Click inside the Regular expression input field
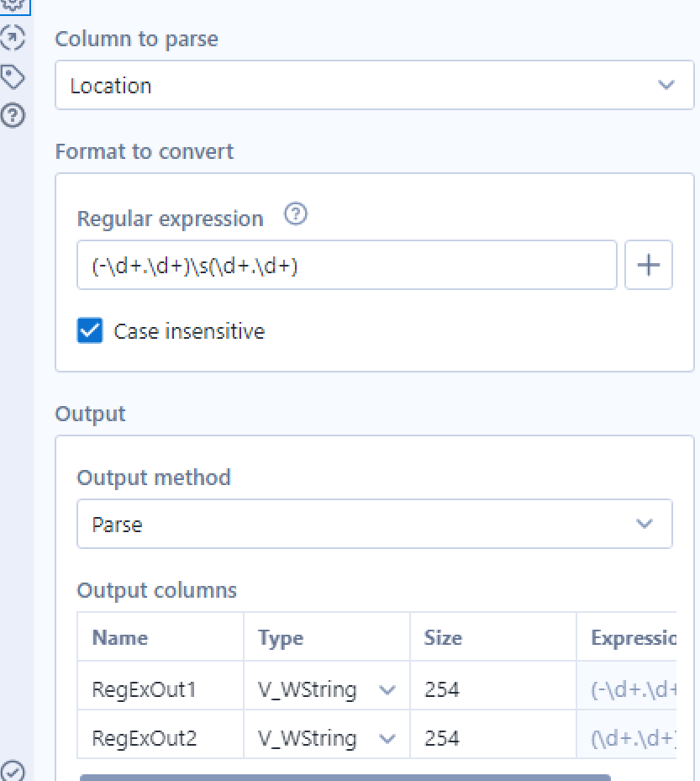Screen dimensions: 700x781 [346, 266]
